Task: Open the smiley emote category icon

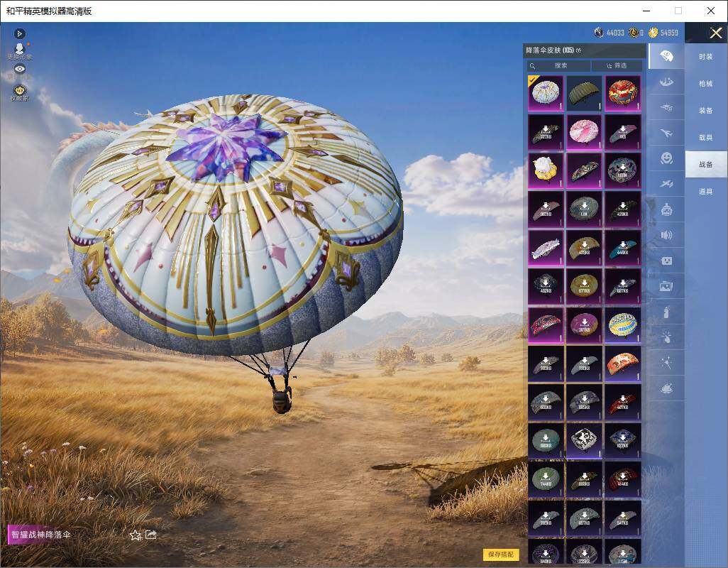Action: (x=666, y=158)
